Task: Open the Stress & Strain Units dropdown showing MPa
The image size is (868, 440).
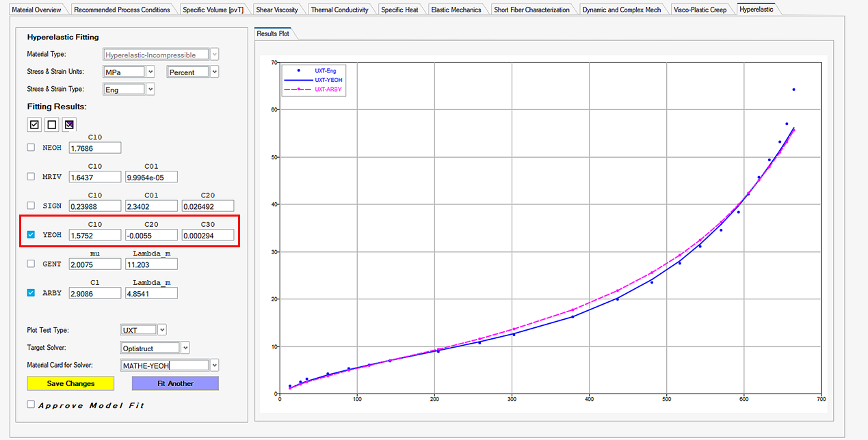Action: pos(150,71)
